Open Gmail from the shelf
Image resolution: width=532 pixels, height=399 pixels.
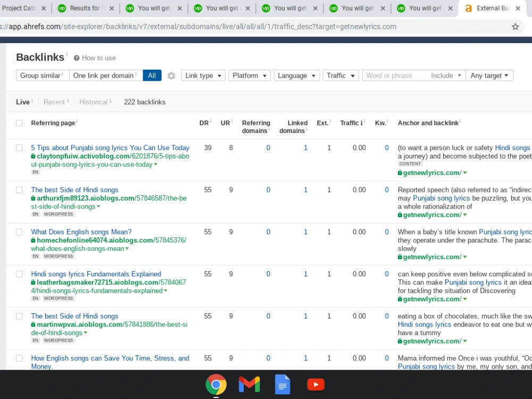[x=250, y=385]
